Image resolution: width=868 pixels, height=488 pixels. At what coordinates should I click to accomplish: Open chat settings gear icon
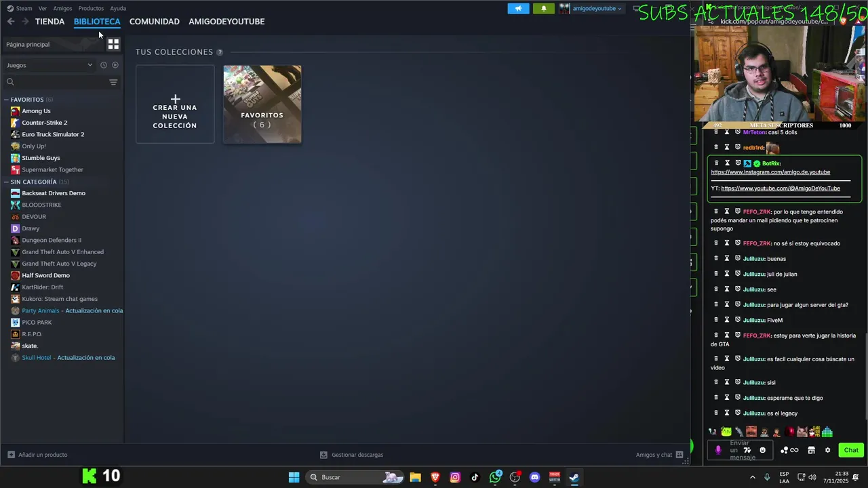tap(827, 450)
